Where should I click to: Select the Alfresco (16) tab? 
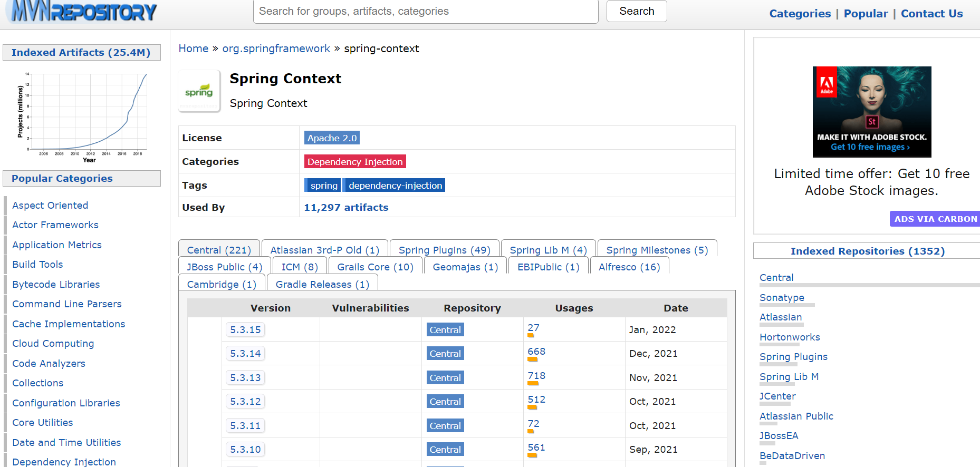(629, 267)
